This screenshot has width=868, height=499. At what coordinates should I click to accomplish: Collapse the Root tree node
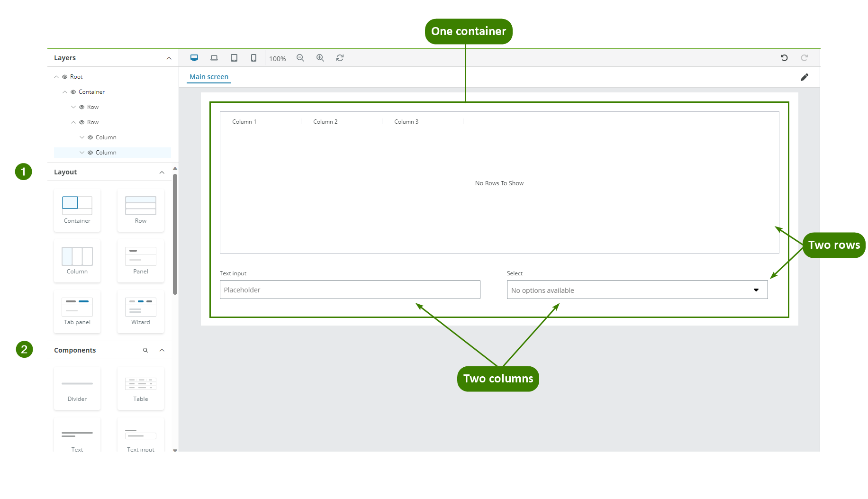tap(55, 76)
